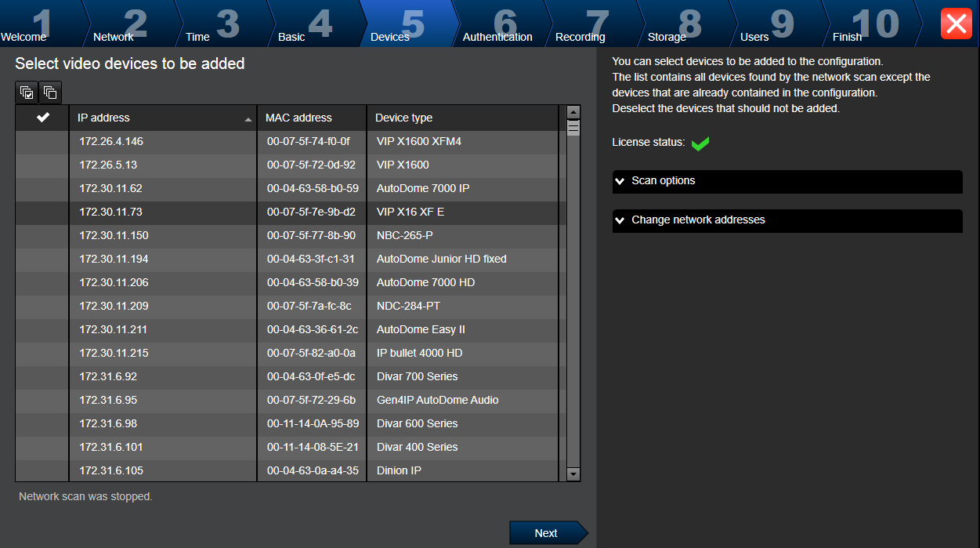This screenshot has height=548, width=980.
Task: Toggle selection cell for 172.30.11.73
Action: 42,212
